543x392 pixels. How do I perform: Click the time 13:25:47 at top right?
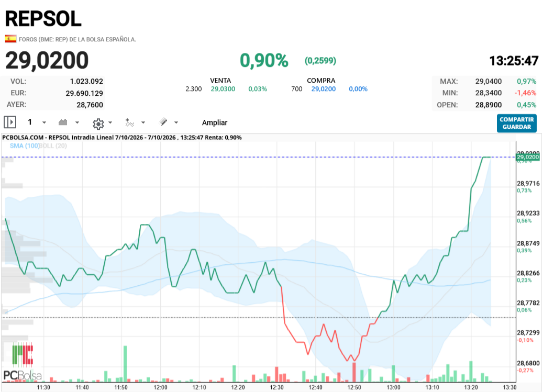tap(514, 61)
